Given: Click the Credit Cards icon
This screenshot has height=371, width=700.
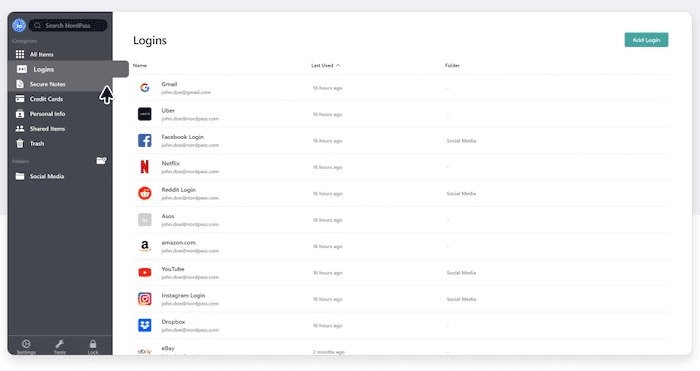Looking at the screenshot, I should (x=20, y=99).
